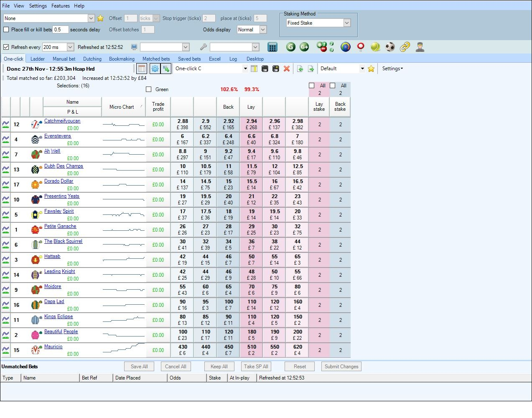Toggle the Green checkbox above the grid
This screenshot has width=532, height=418.
pyautogui.click(x=148, y=89)
